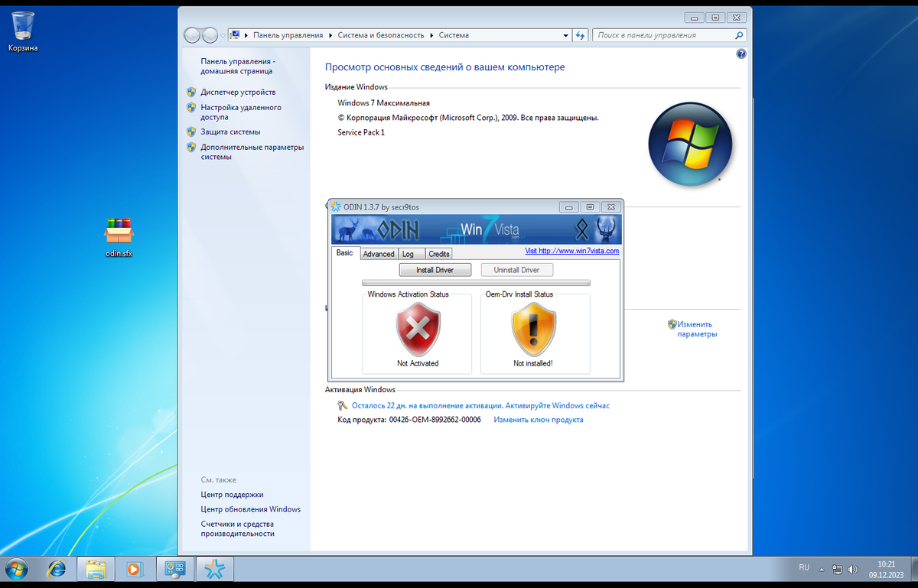Image resolution: width=918 pixels, height=588 pixels.
Task: Click Изменить параметры link
Action: point(697,329)
